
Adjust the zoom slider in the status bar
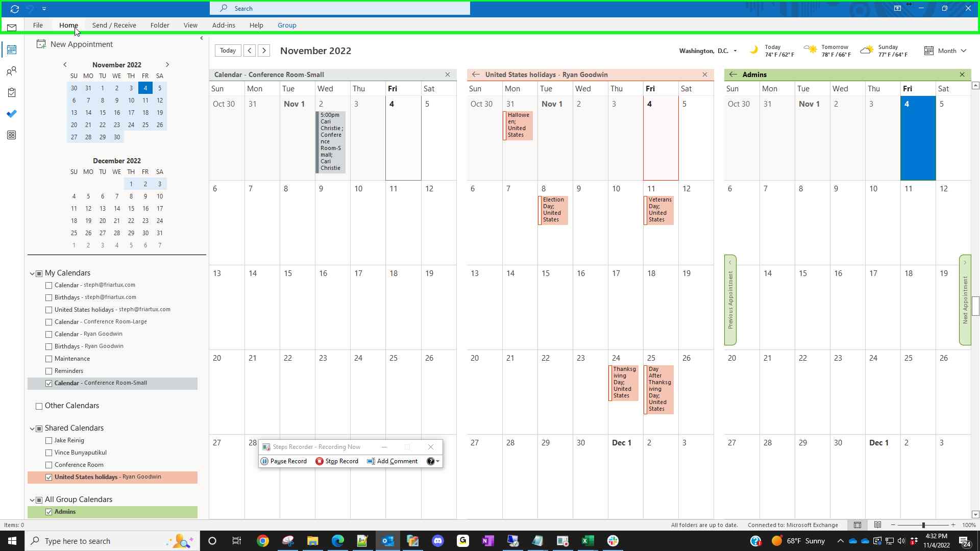click(923, 525)
